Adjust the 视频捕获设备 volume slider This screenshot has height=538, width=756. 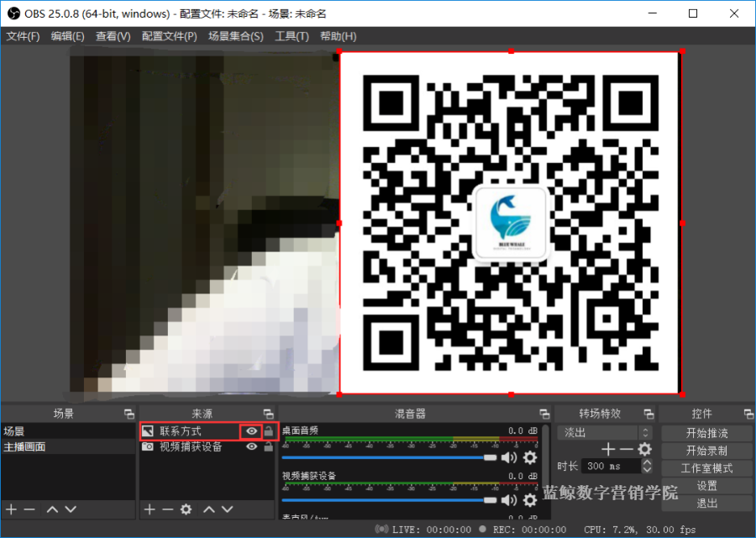(x=390, y=500)
